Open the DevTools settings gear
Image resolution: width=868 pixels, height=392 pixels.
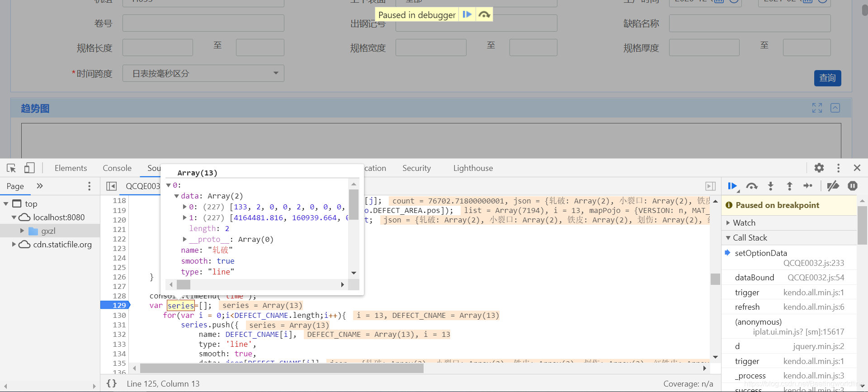coord(819,168)
